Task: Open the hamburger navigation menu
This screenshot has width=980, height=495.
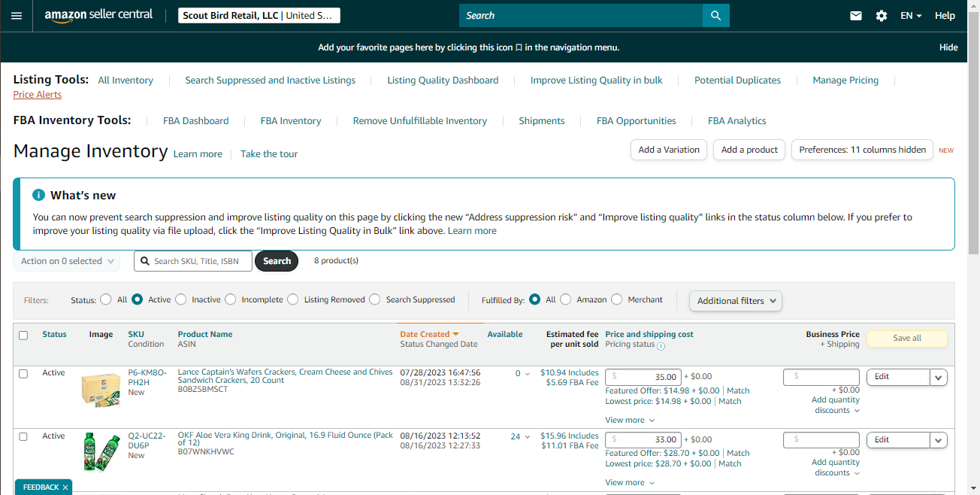Action: point(16,16)
